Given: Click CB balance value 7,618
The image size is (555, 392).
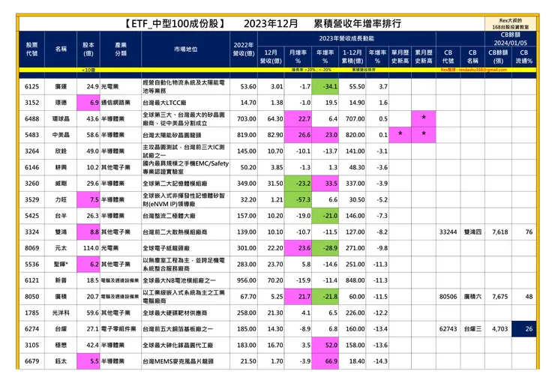Looking at the screenshot, I should point(500,232).
